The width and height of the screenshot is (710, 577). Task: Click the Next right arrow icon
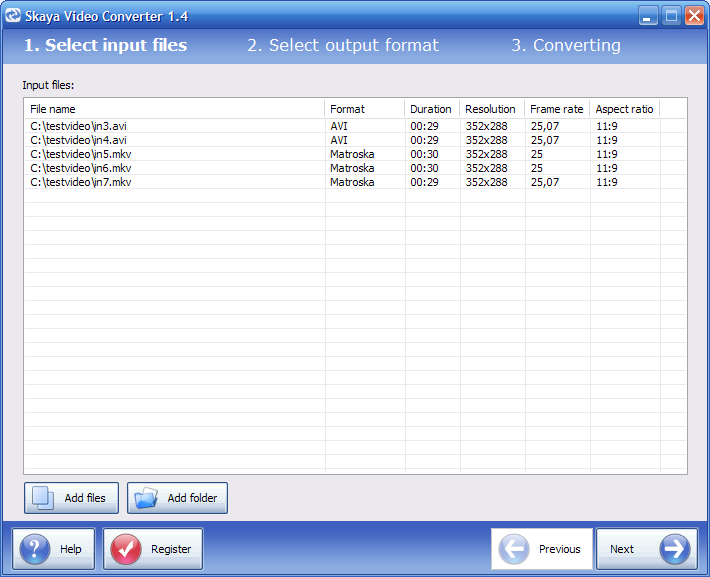click(675, 549)
